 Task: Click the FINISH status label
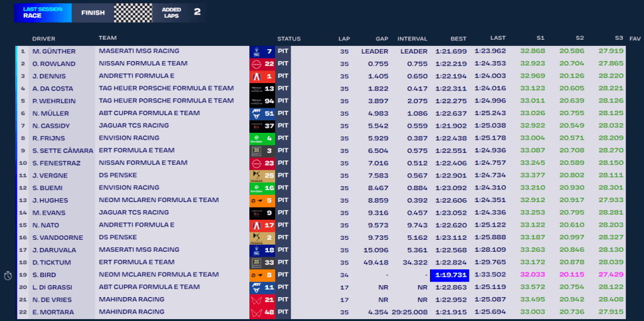[93, 13]
